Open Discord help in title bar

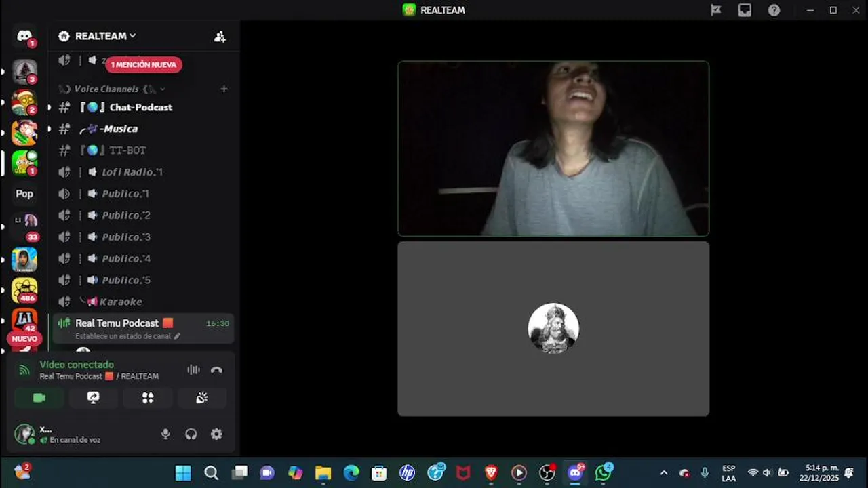pyautogui.click(x=774, y=10)
